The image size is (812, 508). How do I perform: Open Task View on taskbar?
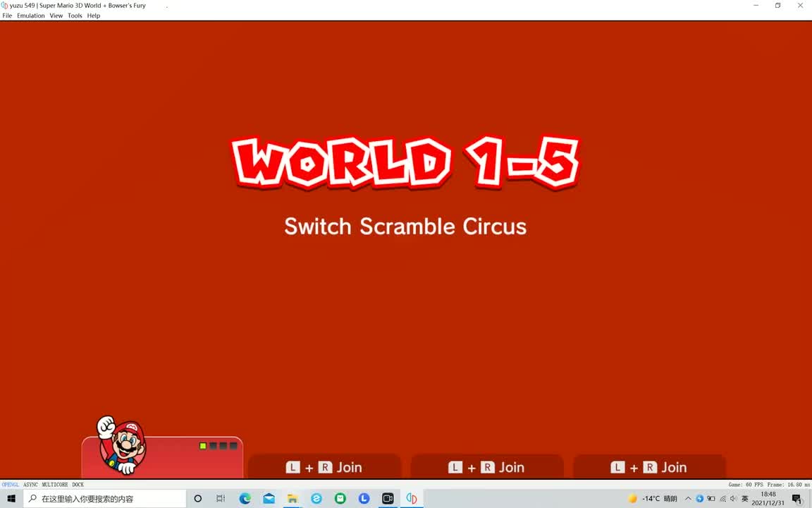(221, 498)
